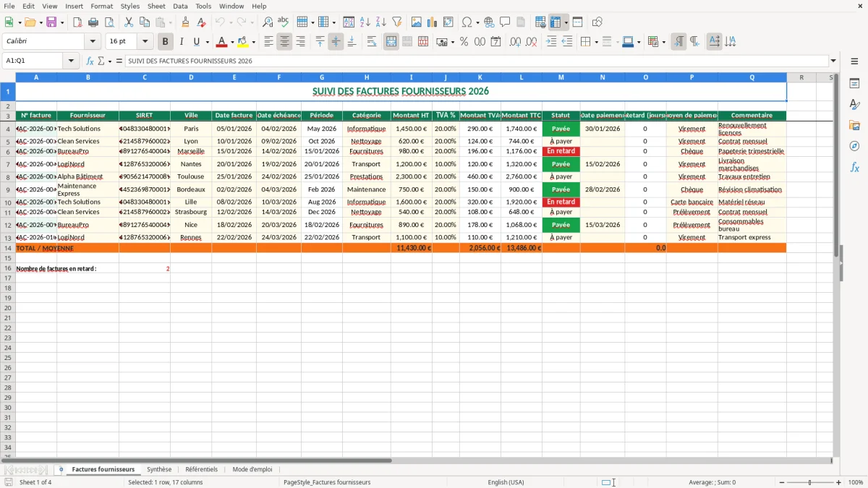868x488 pixels.
Task: Click the Select All corner button
Action: coord(7,77)
